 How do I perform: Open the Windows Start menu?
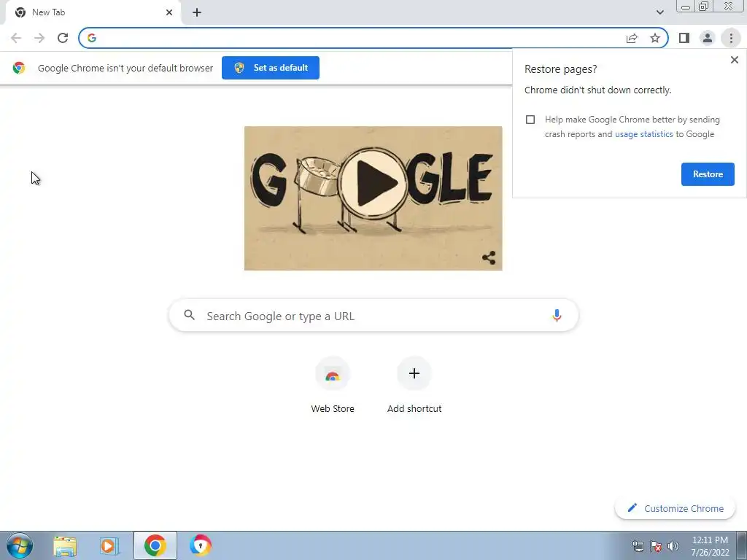coord(20,545)
